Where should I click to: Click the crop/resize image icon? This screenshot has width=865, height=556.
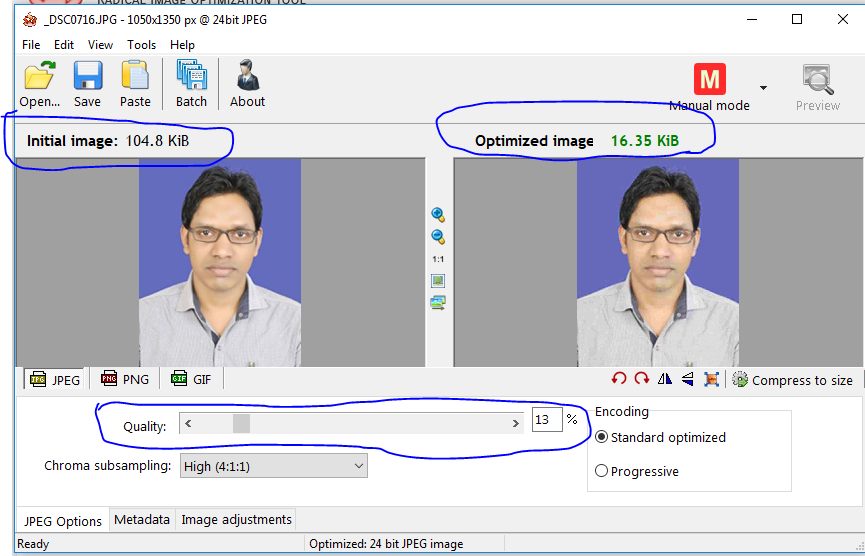pyautogui.click(x=711, y=379)
